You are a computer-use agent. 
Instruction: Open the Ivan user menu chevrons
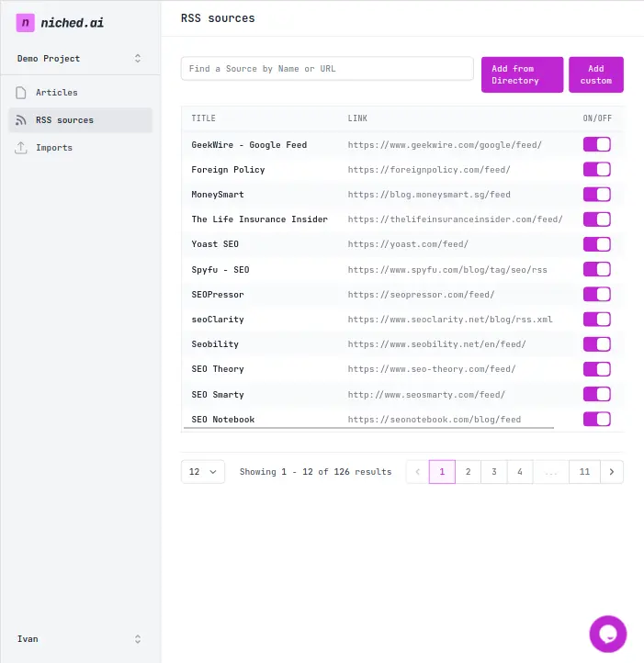[x=138, y=639]
